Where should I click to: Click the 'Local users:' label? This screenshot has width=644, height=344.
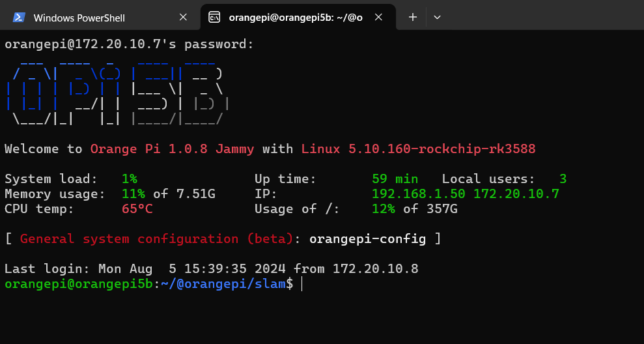[x=489, y=179]
